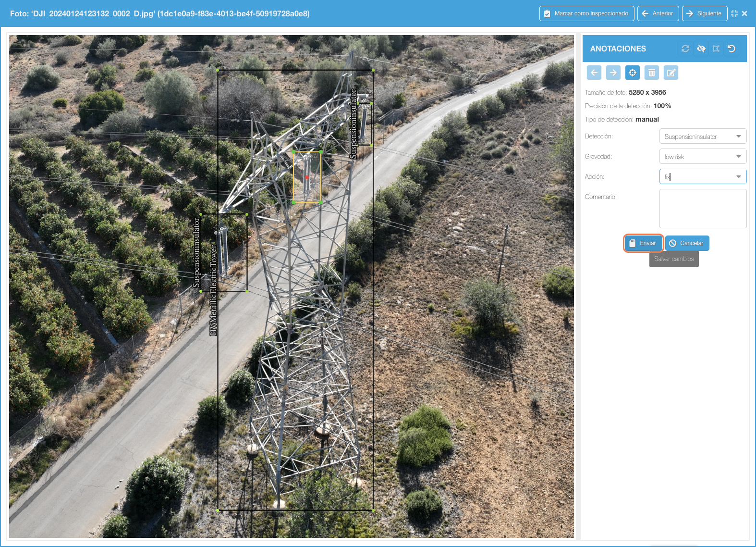The height and width of the screenshot is (547, 756).
Task: Click the edit annotation pencil icon
Action: [671, 73]
